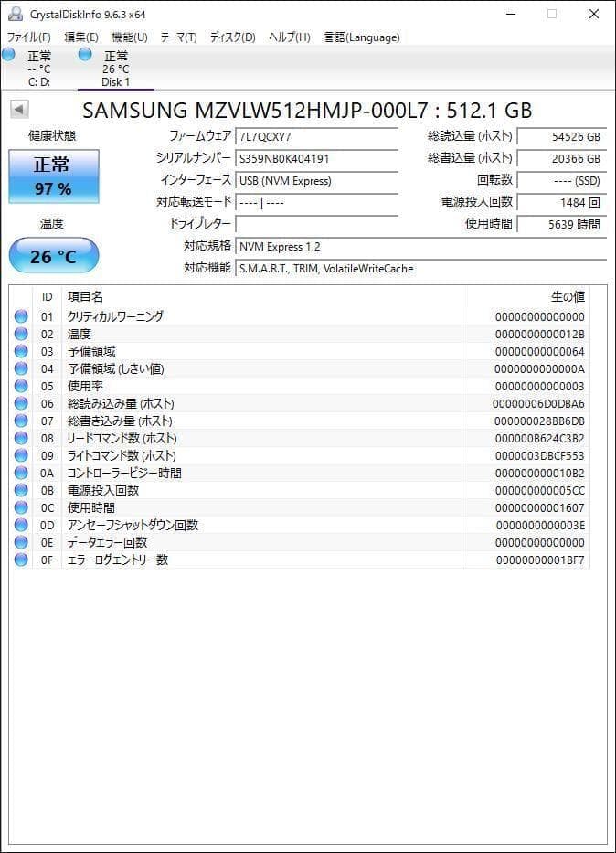Open the 言語(Language) menu
This screenshot has height=853, width=616.
click(362, 37)
